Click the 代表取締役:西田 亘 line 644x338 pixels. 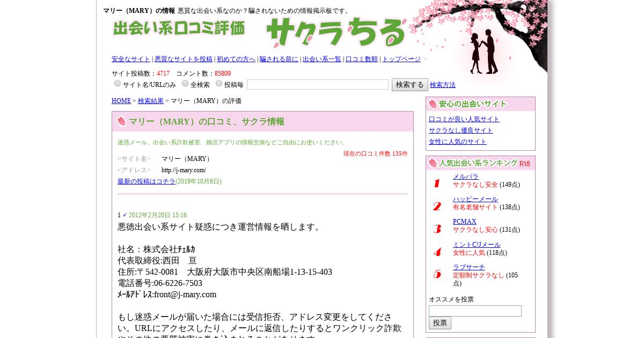pos(157,261)
